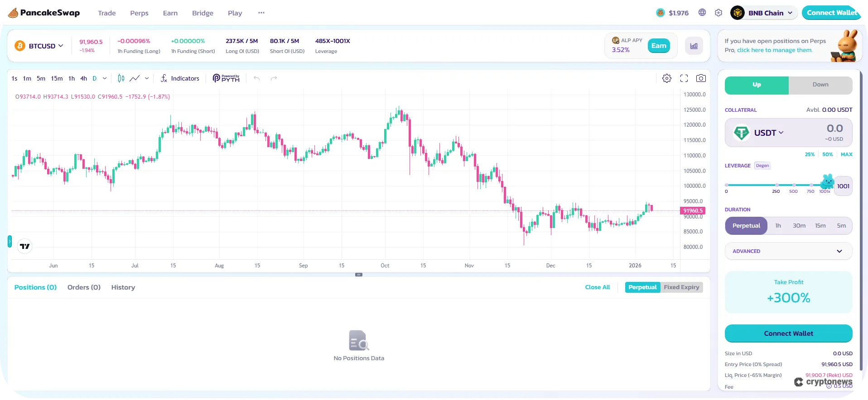Select 15m duration option
The width and height of the screenshot is (868, 400).
click(820, 226)
